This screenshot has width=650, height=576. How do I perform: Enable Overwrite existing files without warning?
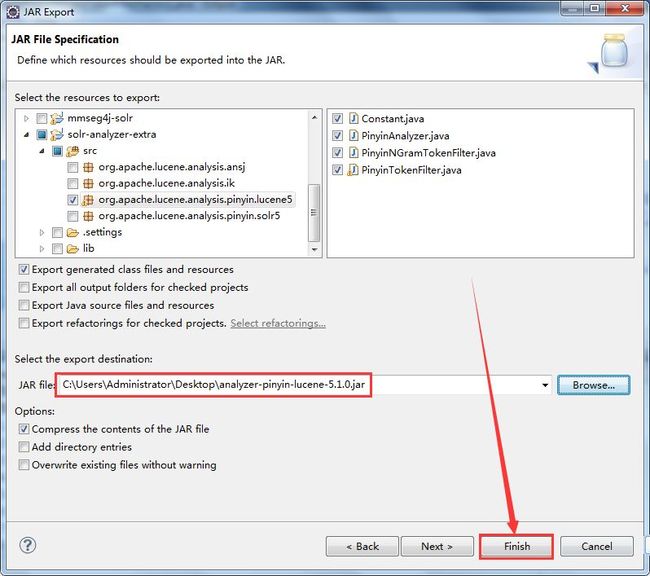24,464
